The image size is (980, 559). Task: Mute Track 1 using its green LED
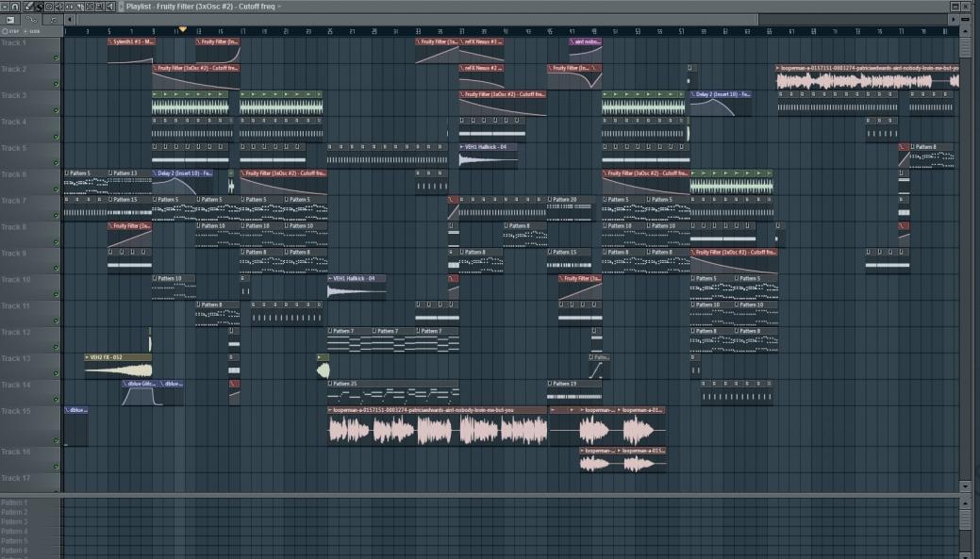(x=57, y=58)
